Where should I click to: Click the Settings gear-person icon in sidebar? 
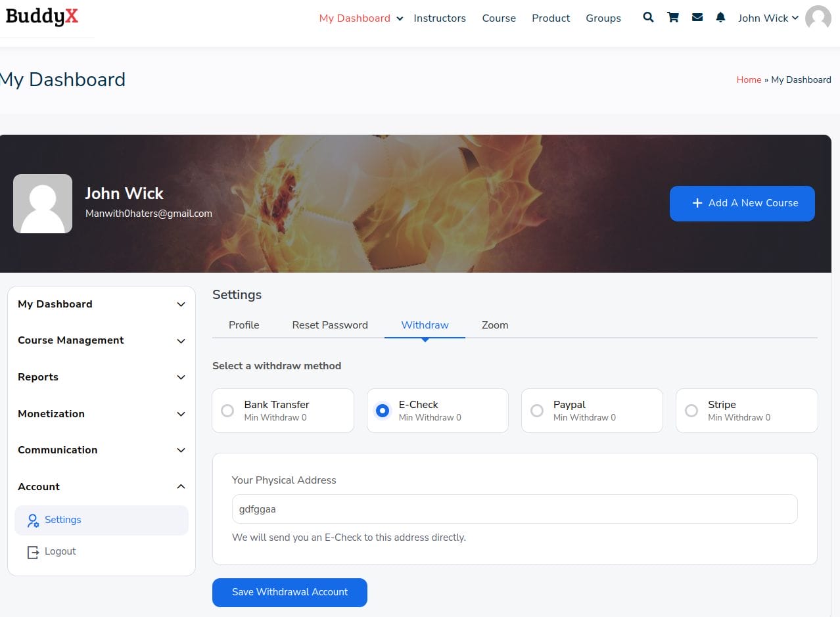pyautogui.click(x=33, y=520)
